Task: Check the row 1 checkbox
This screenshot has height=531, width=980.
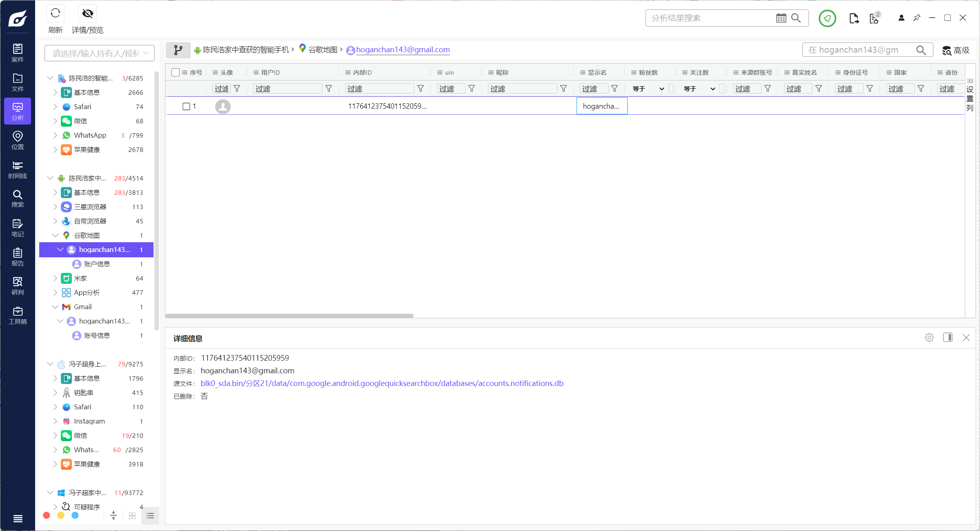Action: [186, 106]
